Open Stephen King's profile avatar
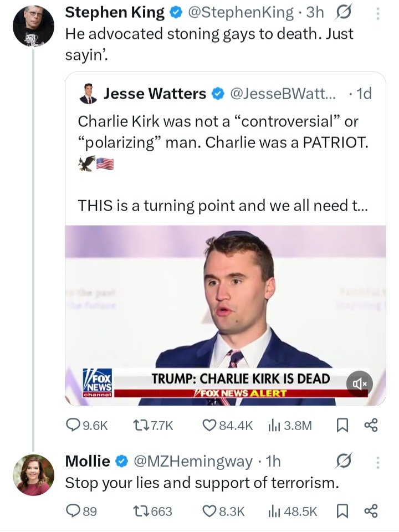The height and width of the screenshot is (532, 399). point(33,25)
